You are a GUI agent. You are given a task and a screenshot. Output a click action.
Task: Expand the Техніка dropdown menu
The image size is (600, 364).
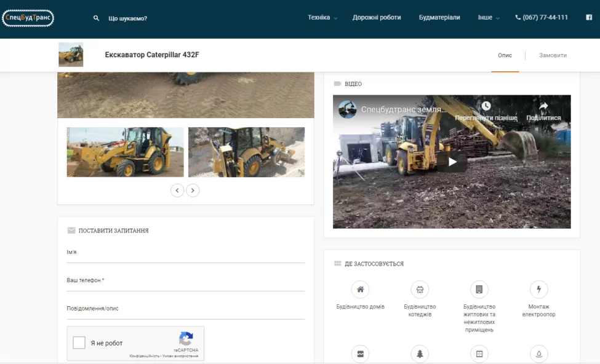coord(322,18)
